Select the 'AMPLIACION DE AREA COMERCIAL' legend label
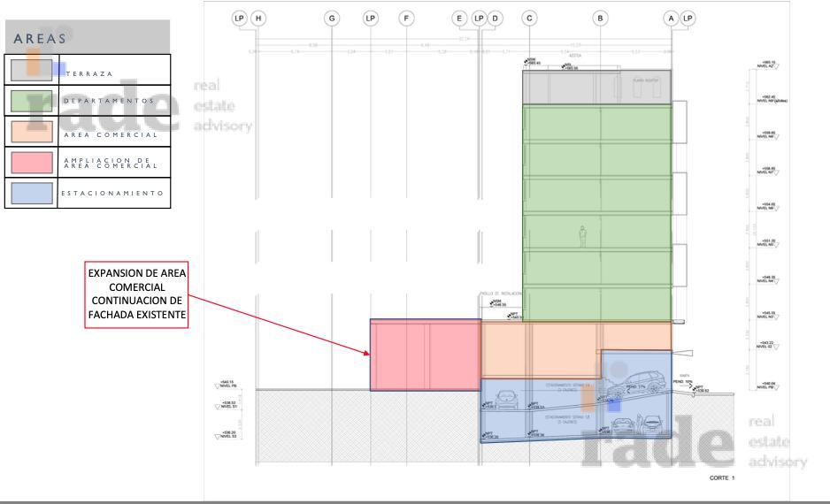Image resolution: width=830 pixels, height=504 pixels. tap(111, 163)
